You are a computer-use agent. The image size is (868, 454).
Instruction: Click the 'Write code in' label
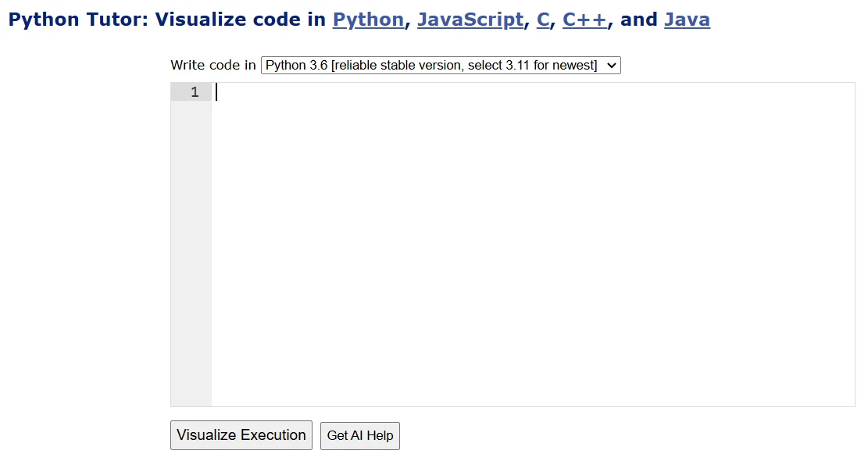(x=213, y=66)
